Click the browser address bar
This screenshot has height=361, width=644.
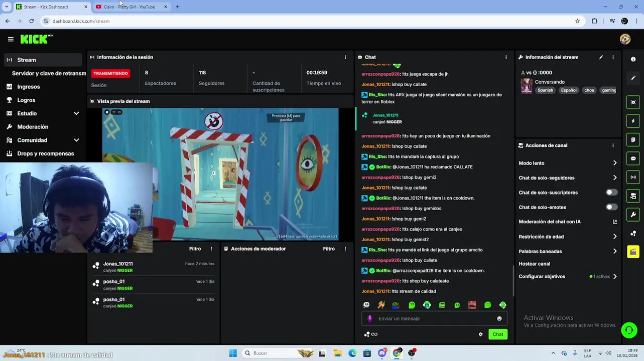(x=311, y=21)
